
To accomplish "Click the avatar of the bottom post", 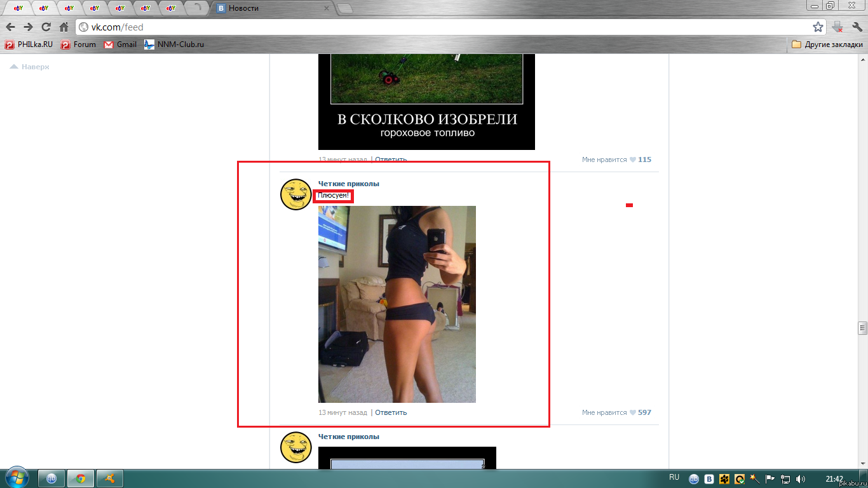I will coord(295,447).
